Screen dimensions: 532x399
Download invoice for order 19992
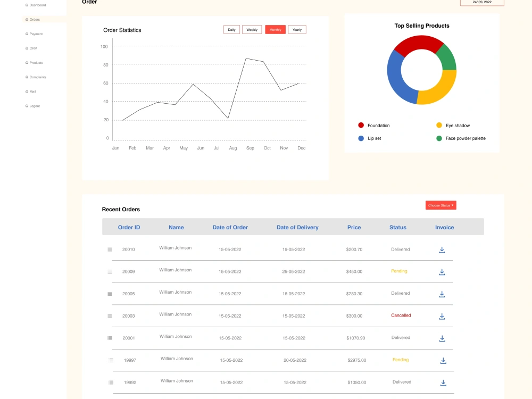click(443, 383)
